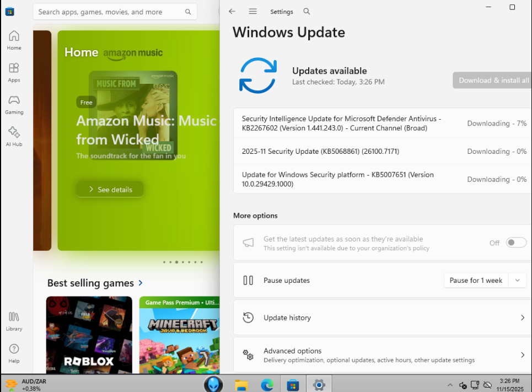Click Amazon Music Wicked banner title
Image resolution: width=532 pixels, height=392 pixels.
(146, 130)
